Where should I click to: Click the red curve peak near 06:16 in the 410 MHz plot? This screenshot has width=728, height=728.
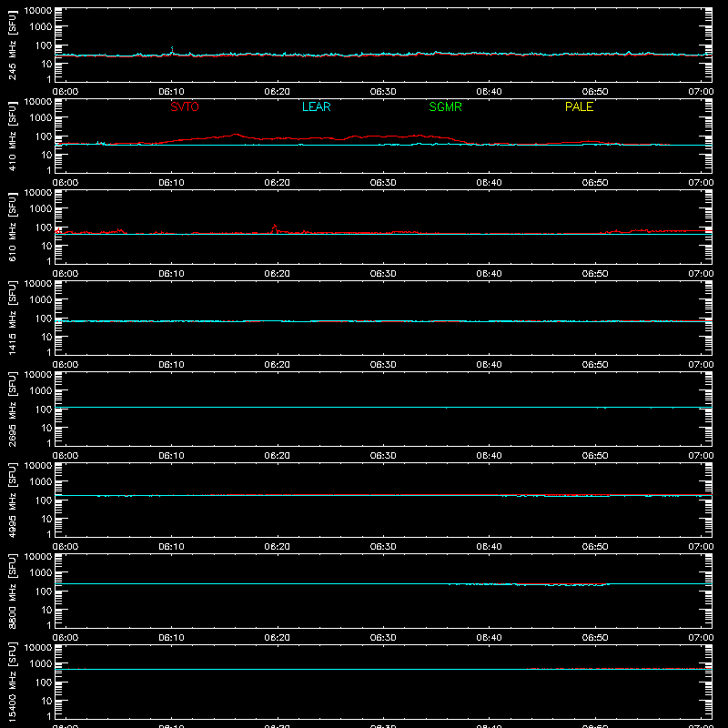[x=236, y=135]
